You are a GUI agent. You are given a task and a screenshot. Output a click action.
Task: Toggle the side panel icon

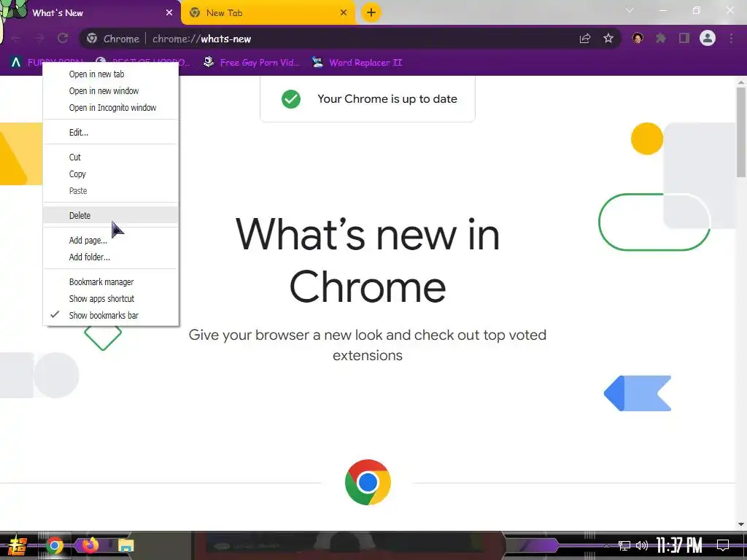[x=684, y=38]
